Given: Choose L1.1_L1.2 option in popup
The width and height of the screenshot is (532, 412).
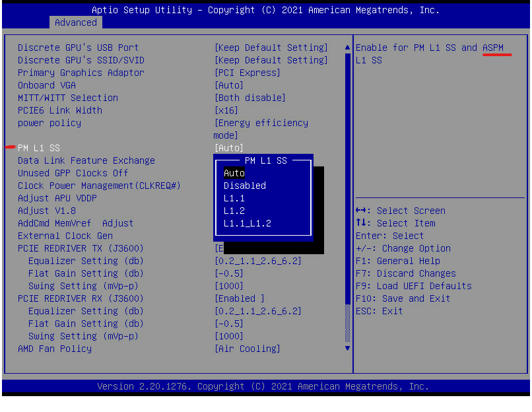Looking at the screenshot, I should [x=247, y=223].
